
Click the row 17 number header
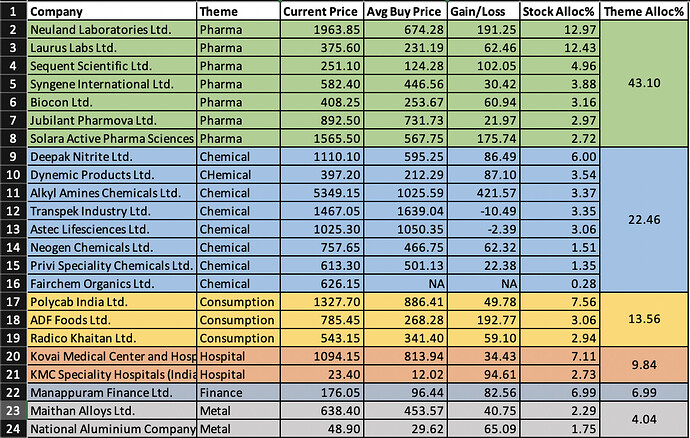pos(13,301)
